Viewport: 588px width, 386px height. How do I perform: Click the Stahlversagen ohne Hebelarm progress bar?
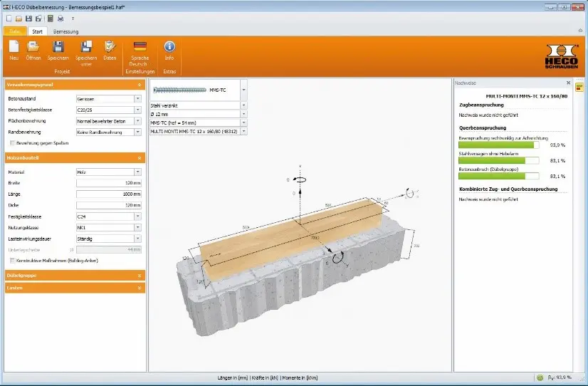pos(499,160)
